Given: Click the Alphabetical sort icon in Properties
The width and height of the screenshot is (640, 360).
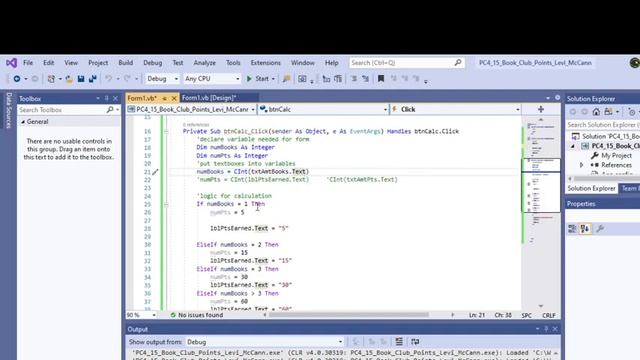Looking at the screenshot, I should point(585,229).
